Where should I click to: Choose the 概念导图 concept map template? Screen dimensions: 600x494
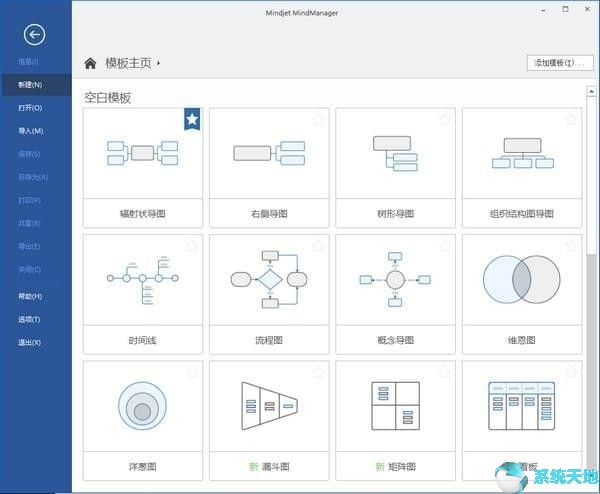coord(395,294)
